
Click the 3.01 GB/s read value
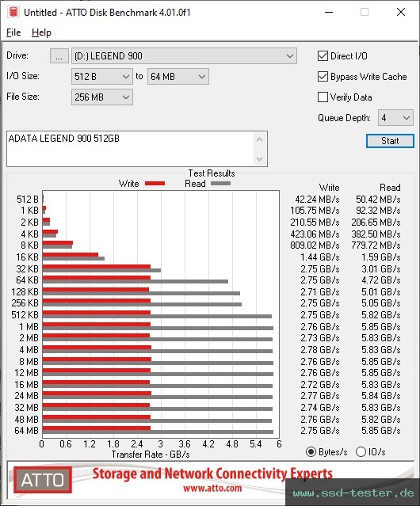[x=381, y=268]
